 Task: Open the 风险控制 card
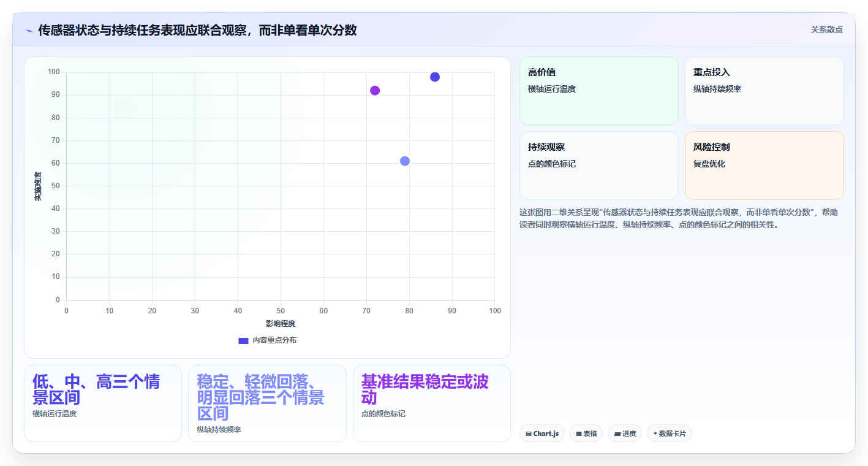(764, 166)
